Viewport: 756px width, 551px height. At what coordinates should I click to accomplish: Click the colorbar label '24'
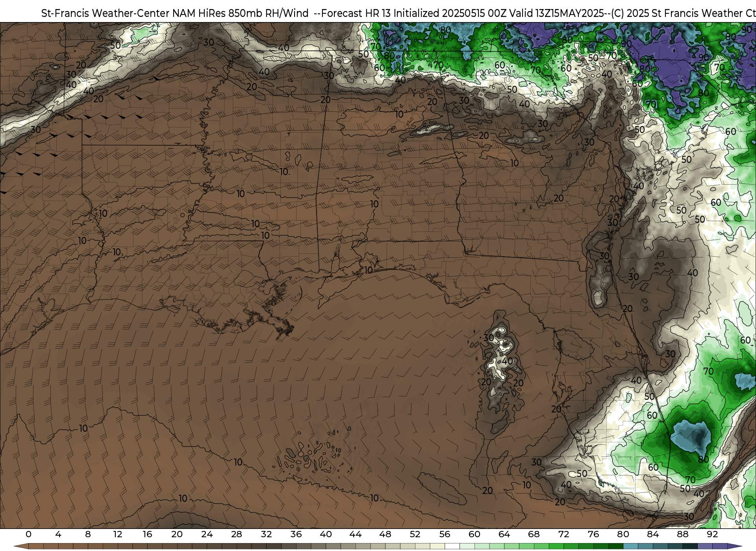207,534
